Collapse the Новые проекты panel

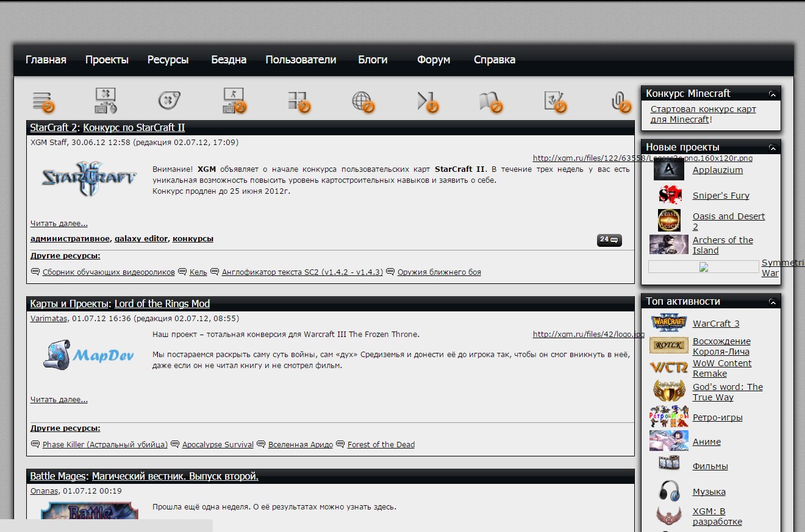(x=773, y=147)
